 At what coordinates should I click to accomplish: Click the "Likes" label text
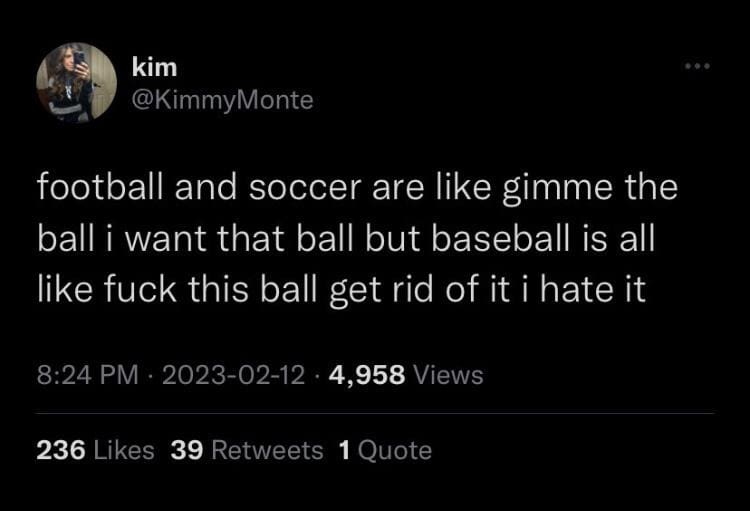(121, 450)
